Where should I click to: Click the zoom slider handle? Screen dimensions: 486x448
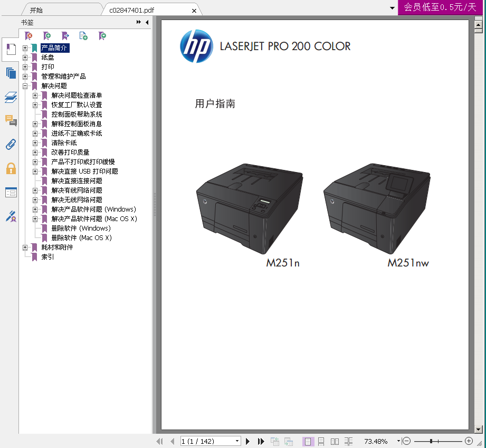tap(431, 441)
